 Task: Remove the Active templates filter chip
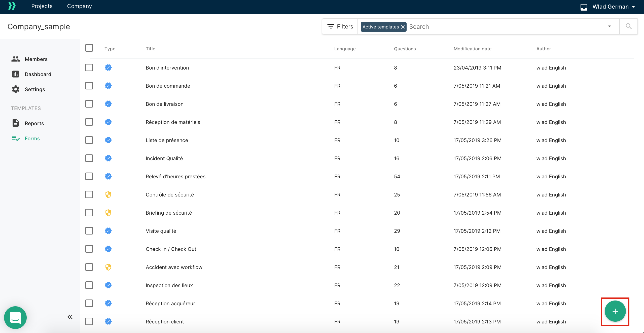(x=403, y=27)
